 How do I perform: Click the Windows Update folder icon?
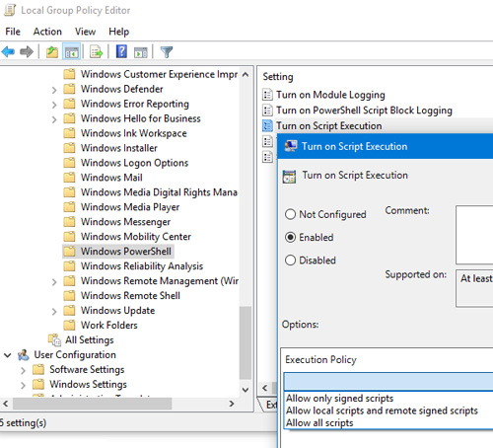tap(69, 310)
